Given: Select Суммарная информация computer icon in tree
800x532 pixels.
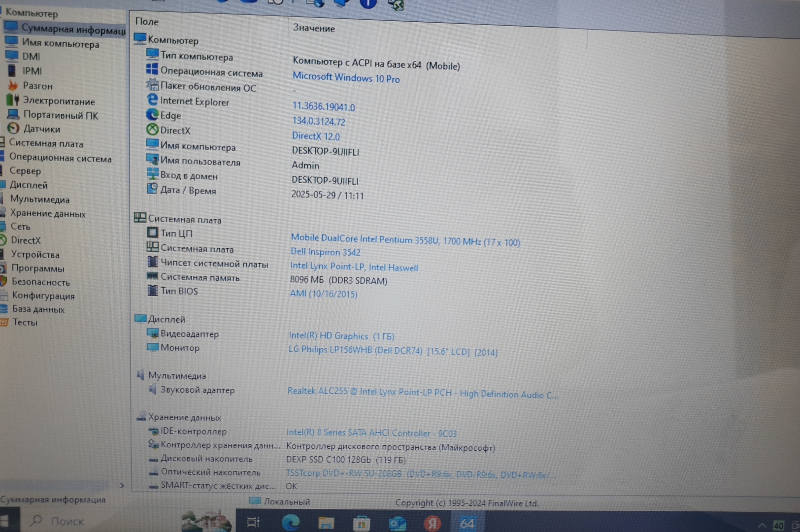Looking at the screenshot, I should [12, 27].
